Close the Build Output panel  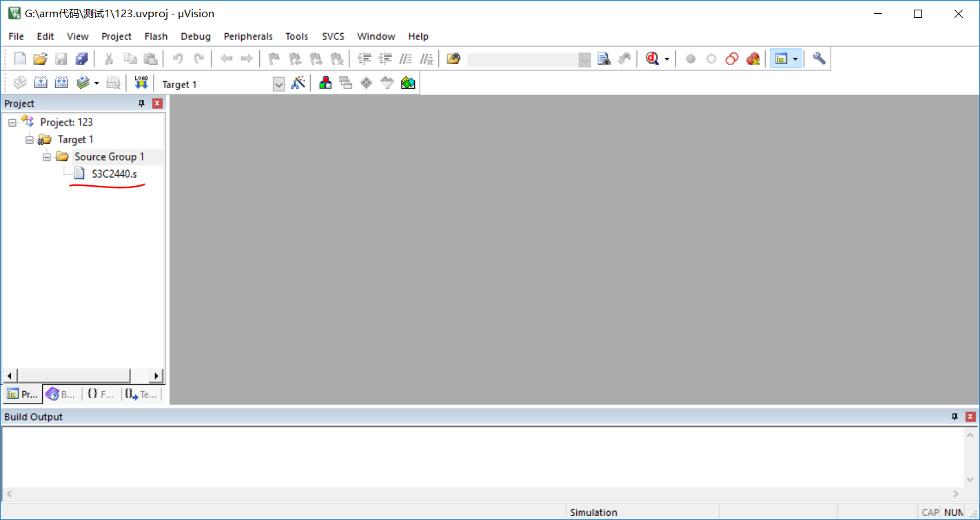pyautogui.click(x=970, y=417)
